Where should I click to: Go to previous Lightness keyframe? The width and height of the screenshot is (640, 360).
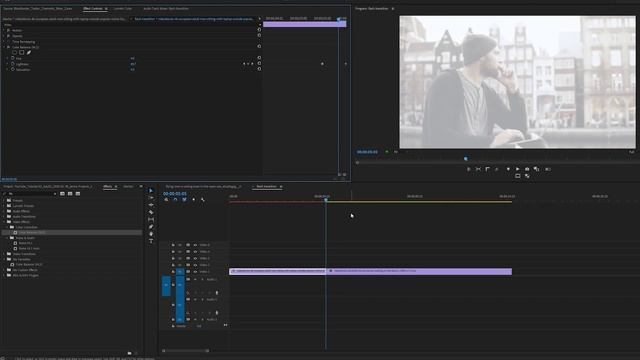(244, 64)
